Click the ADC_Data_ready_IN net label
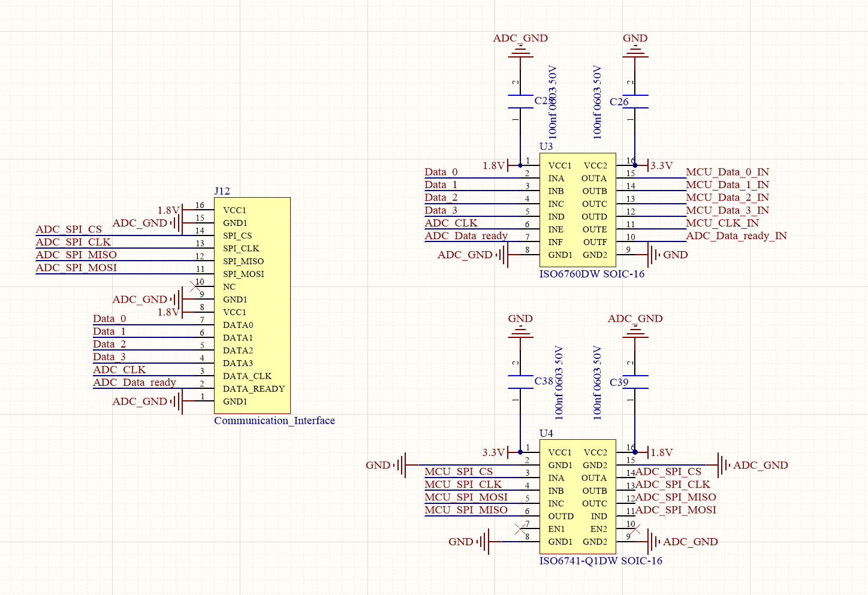The height and width of the screenshot is (595, 868). pyautogui.click(x=736, y=235)
